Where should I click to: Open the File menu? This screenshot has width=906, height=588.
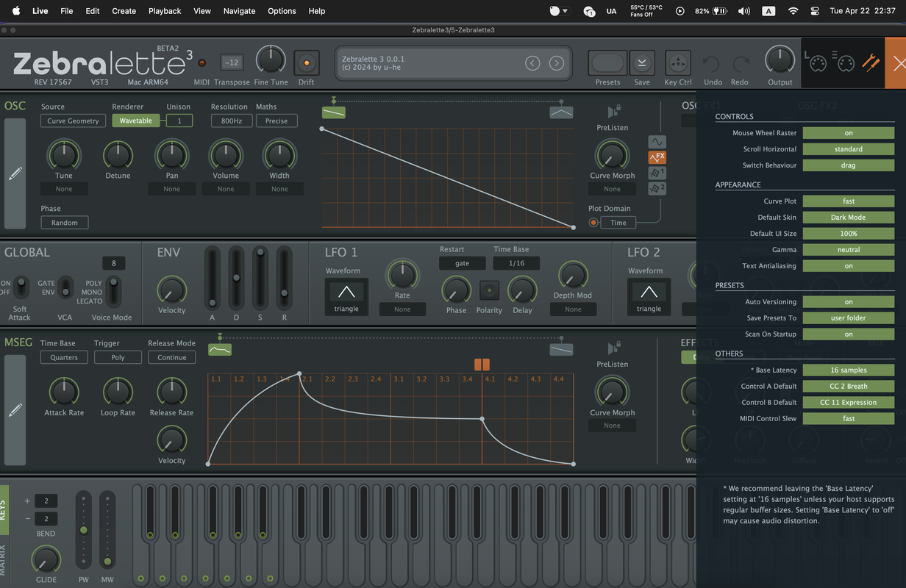(x=67, y=11)
